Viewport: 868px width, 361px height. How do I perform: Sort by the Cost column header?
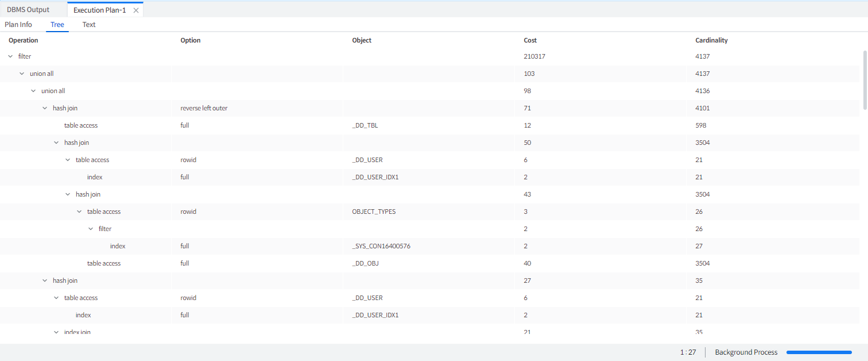tap(530, 40)
